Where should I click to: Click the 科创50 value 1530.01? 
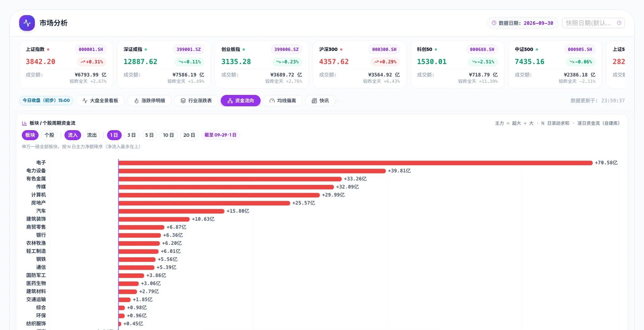pyautogui.click(x=432, y=62)
